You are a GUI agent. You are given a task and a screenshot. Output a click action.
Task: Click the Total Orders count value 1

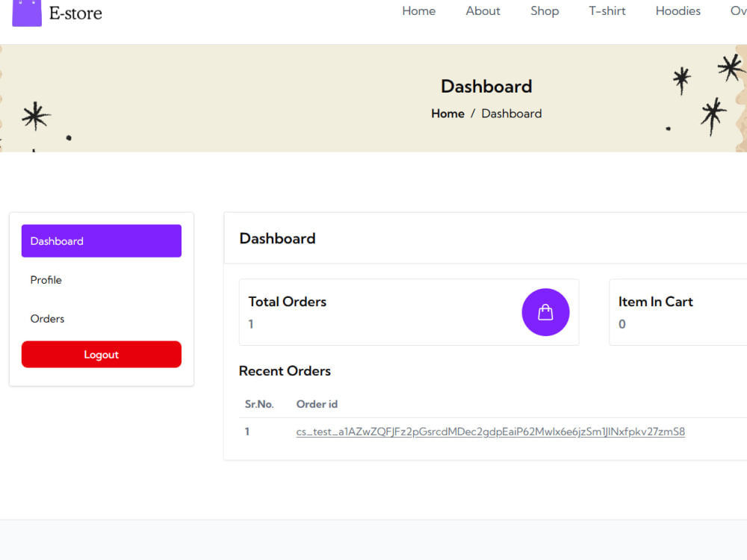coord(251,324)
